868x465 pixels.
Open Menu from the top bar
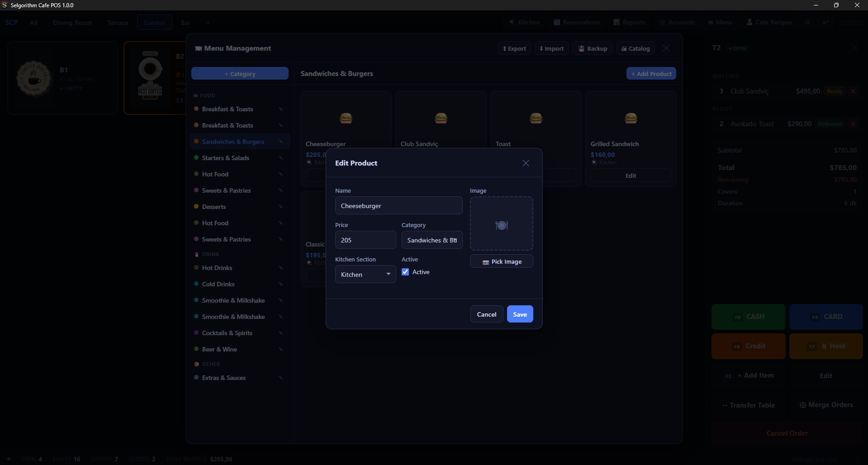[x=720, y=22]
